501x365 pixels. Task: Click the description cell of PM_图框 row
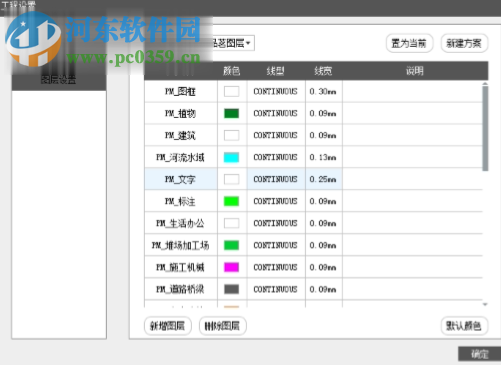412,91
